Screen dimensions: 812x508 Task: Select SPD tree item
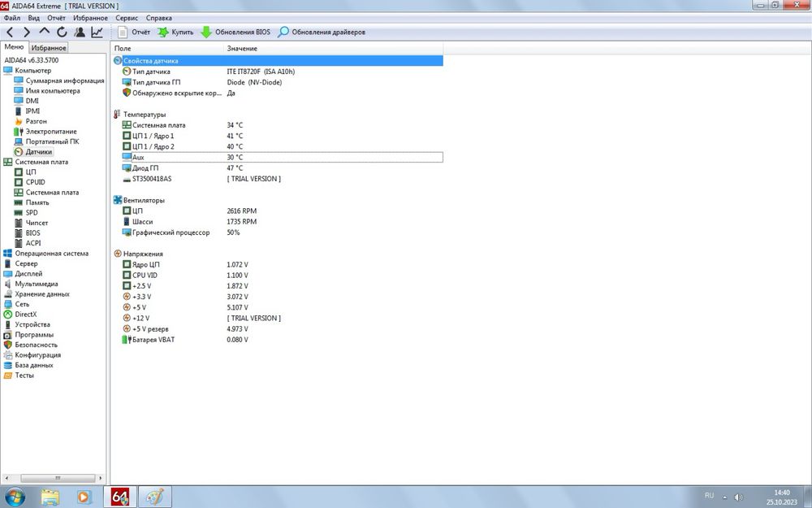click(26, 212)
